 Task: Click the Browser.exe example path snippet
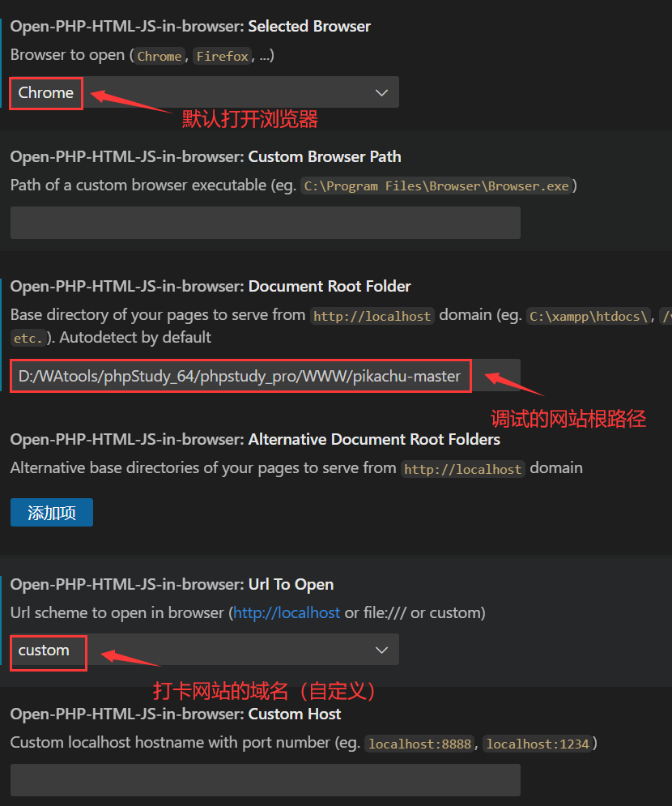[x=436, y=186]
